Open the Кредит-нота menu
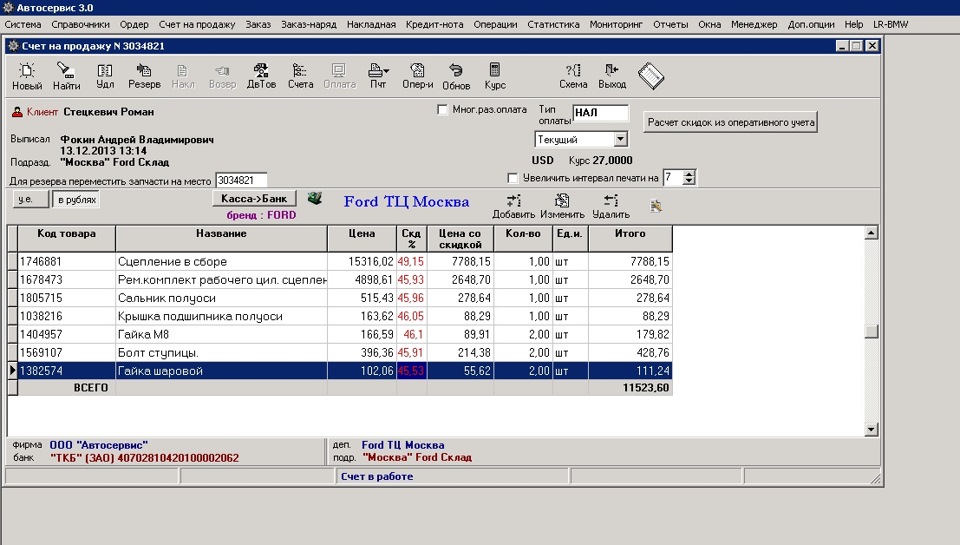Image resolution: width=960 pixels, height=545 pixels. click(434, 24)
